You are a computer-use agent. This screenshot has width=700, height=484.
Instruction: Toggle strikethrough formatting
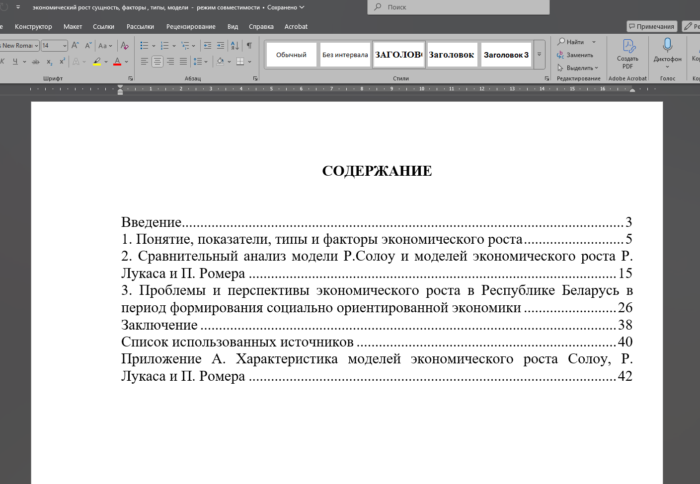[x=36, y=62]
